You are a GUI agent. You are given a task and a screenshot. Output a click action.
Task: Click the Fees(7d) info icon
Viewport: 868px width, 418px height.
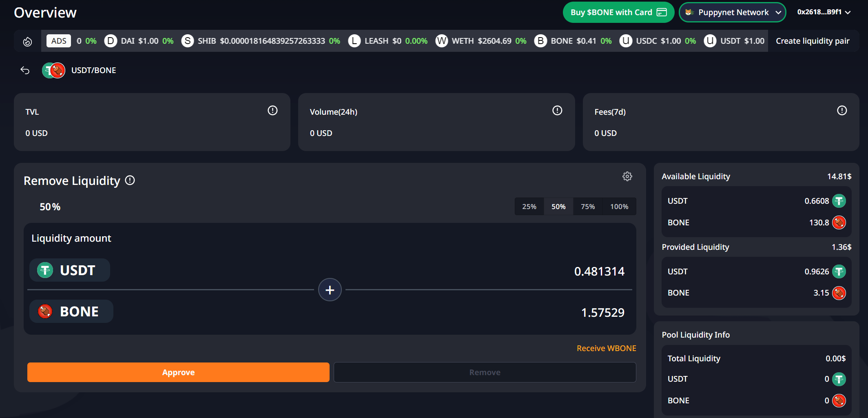click(x=841, y=111)
